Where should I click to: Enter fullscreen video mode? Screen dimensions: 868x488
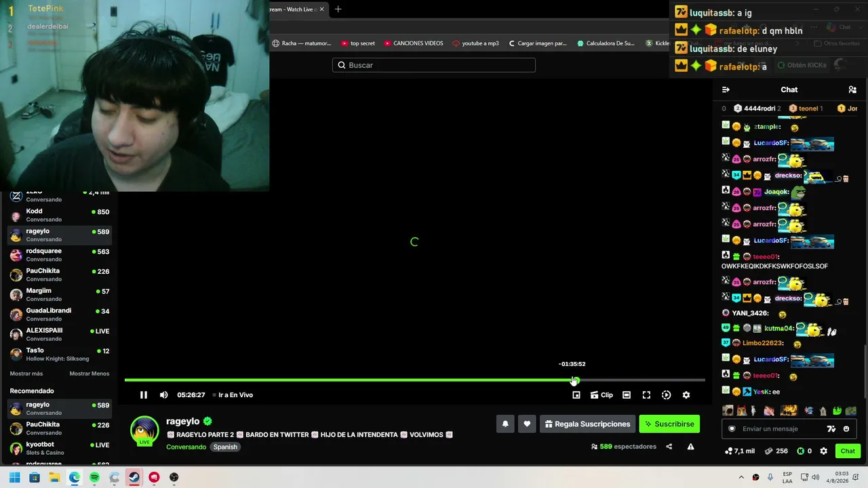(646, 395)
